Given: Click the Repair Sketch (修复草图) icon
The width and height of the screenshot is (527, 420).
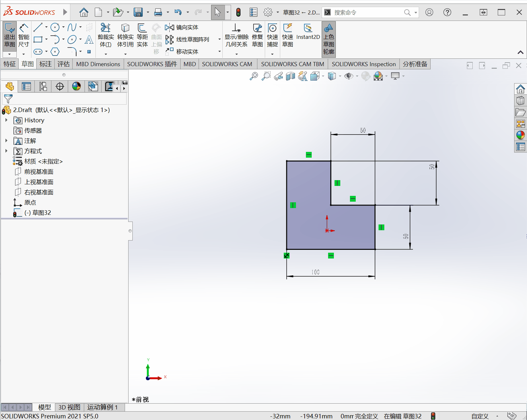Looking at the screenshot, I should click(257, 35).
